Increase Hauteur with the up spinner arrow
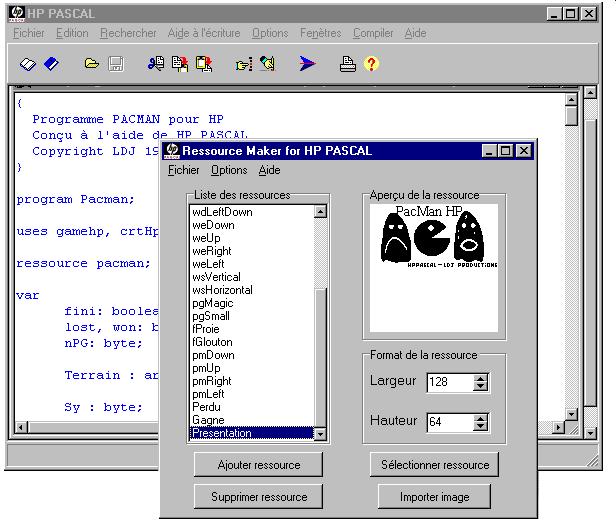The width and height of the screenshot is (616, 524). (x=480, y=419)
